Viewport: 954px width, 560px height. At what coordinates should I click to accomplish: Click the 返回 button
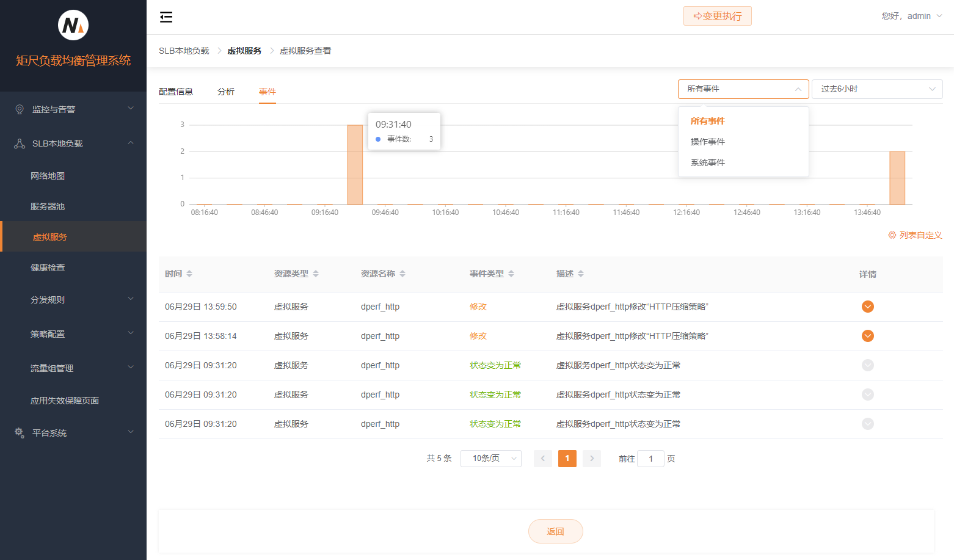pos(555,531)
